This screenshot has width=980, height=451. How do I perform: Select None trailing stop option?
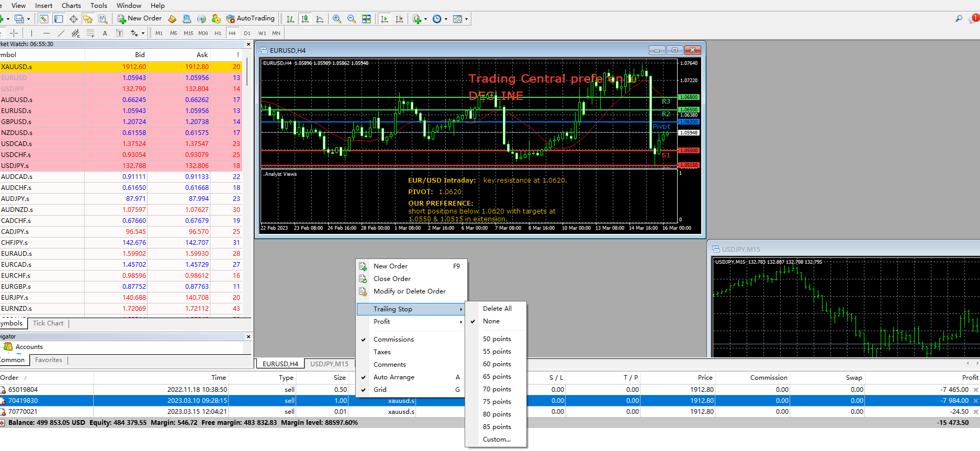(491, 321)
